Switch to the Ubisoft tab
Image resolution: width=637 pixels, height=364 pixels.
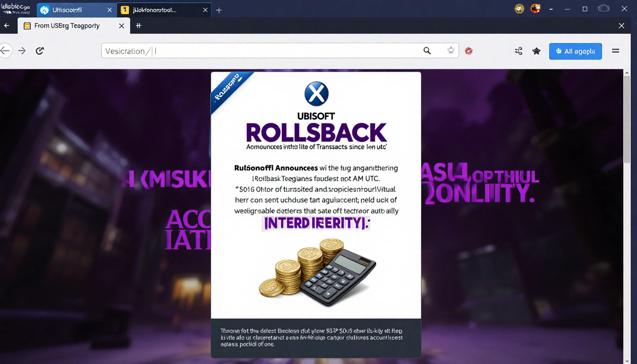(x=71, y=9)
